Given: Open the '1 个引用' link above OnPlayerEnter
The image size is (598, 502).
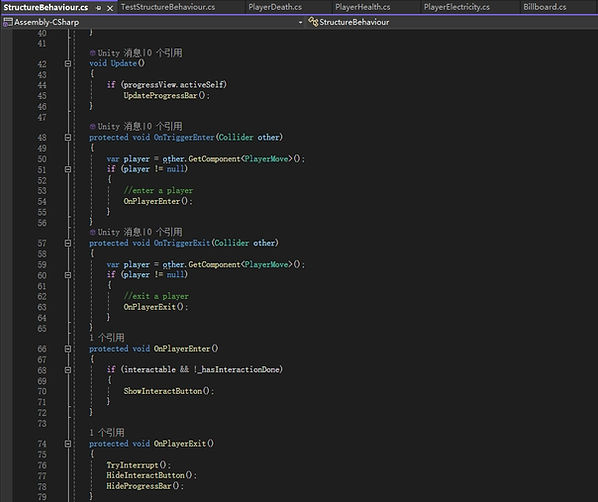Looking at the screenshot, I should [x=107, y=338].
